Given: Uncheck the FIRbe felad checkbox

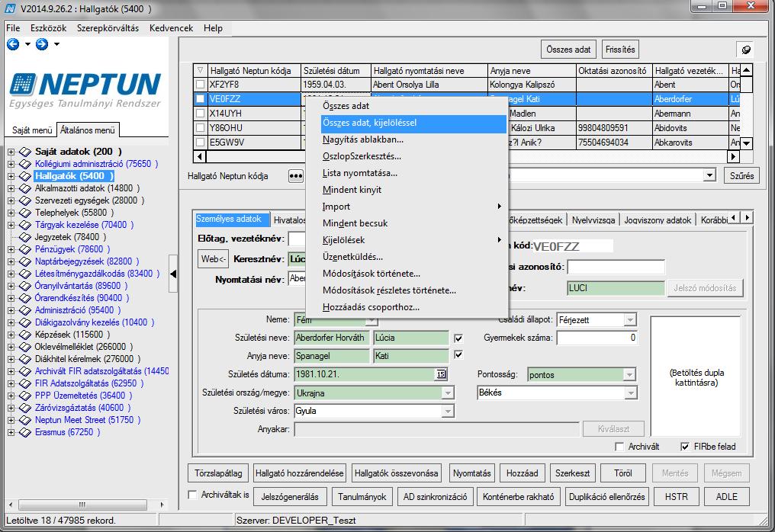Looking at the screenshot, I should [685, 447].
